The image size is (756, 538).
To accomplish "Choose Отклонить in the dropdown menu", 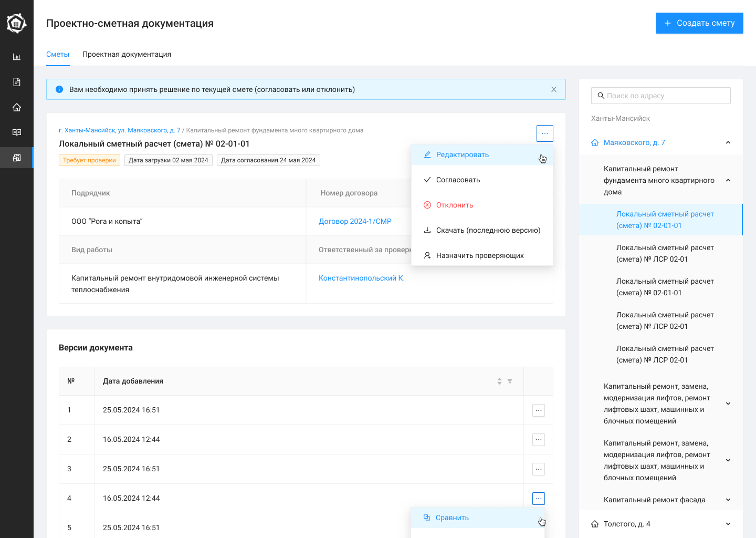I will point(455,205).
